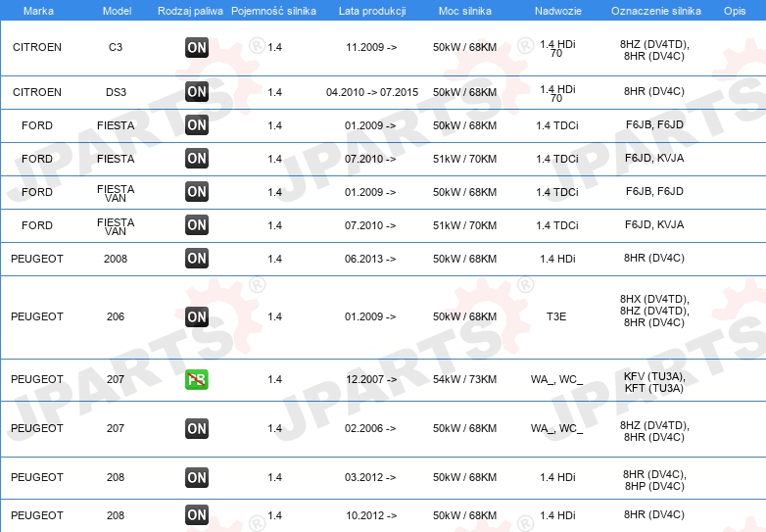The height and width of the screenshot is (532, 766).
Task: Click the ON fuel icon in the Citroen DS3 row
Action: coord(197,92)
